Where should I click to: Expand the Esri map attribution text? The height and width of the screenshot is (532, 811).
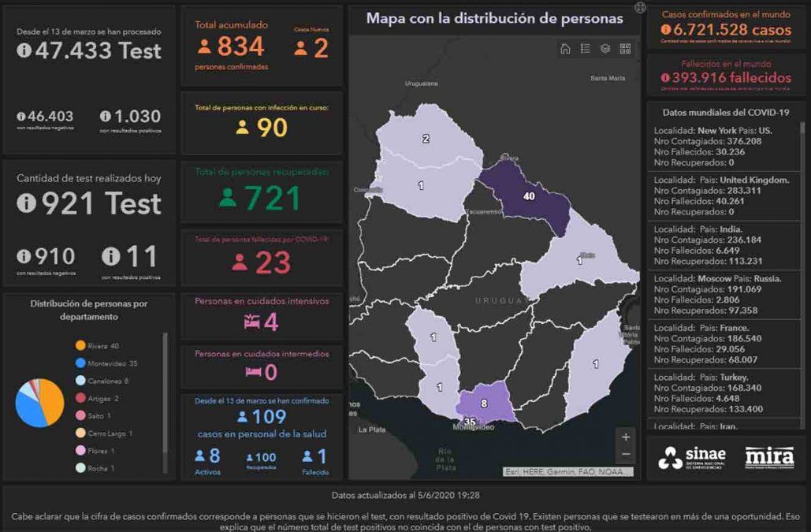pos(567,471)
